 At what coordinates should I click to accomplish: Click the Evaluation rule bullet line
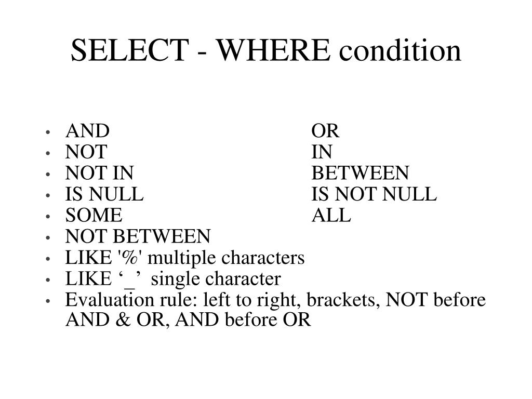pyautogui.click(x=275, y=300)
